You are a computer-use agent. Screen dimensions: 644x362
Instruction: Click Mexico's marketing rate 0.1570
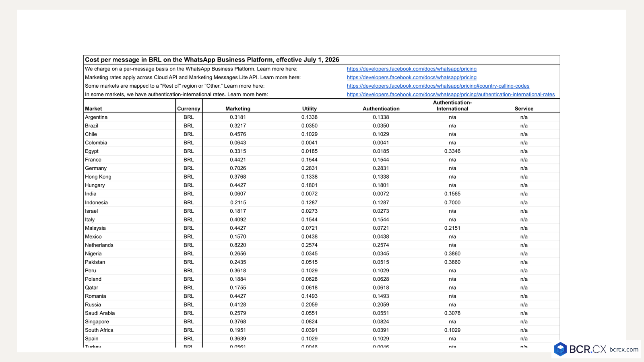pos(238,237)
